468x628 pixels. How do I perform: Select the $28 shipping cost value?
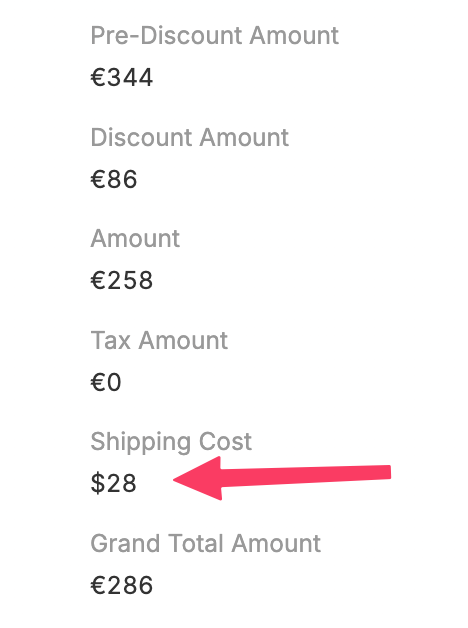[x=114, y=483]
